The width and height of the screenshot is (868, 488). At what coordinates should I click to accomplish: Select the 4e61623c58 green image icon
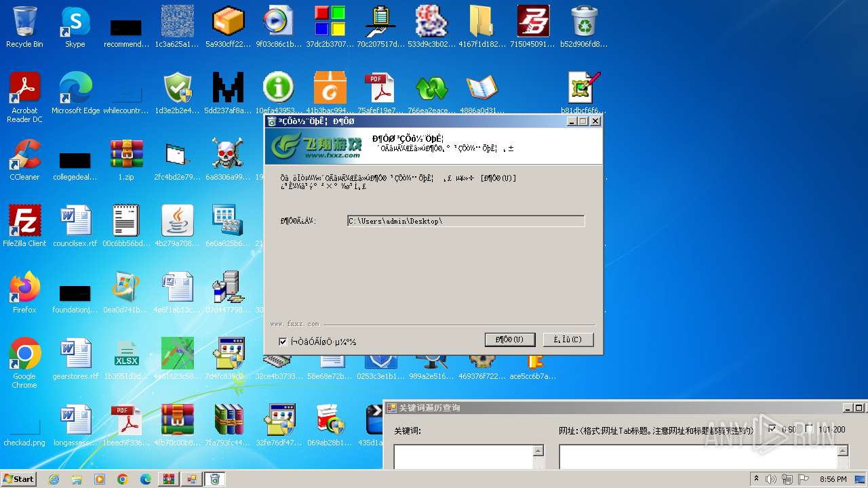(177, 359)
